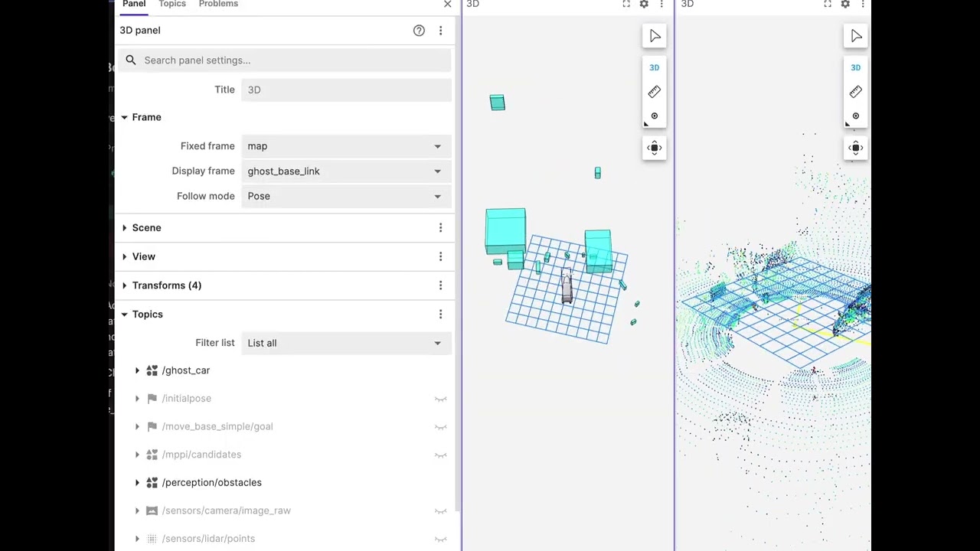Expand the /perception/obstacles topic
The image size is (980, 551).
pyautogui.click(x=137, y=483)
